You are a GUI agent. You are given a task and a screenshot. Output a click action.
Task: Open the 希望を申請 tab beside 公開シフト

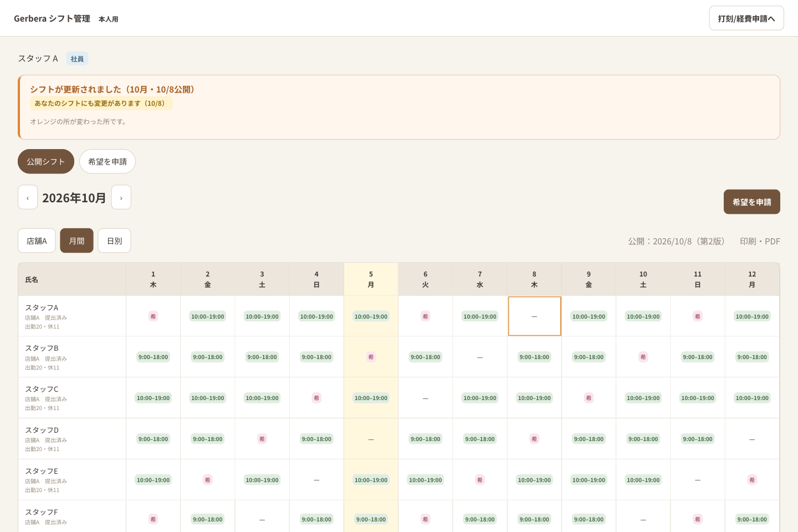(108, 161)
